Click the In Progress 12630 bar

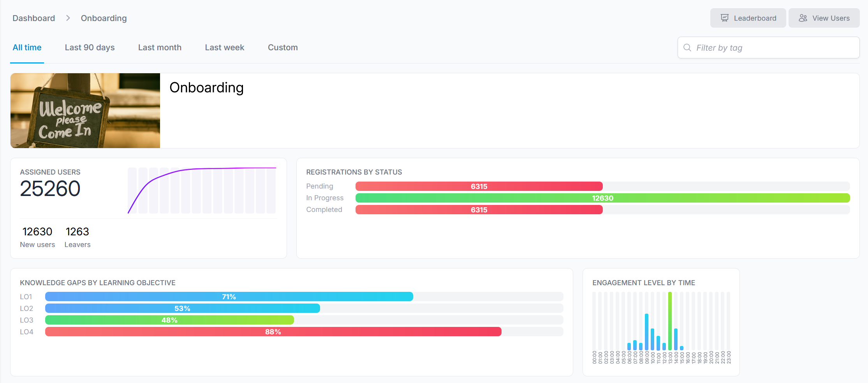tap(602, 198)
